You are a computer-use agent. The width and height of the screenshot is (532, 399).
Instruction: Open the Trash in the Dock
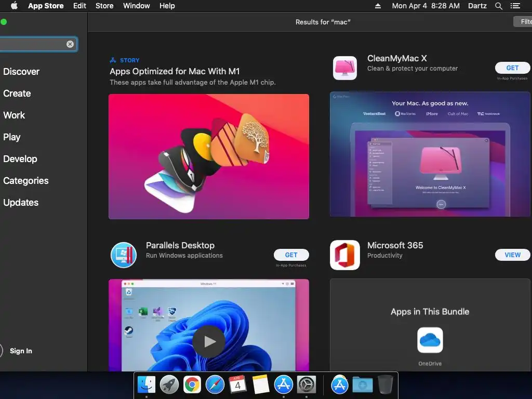pyautogui.click(x=385, y=384)
